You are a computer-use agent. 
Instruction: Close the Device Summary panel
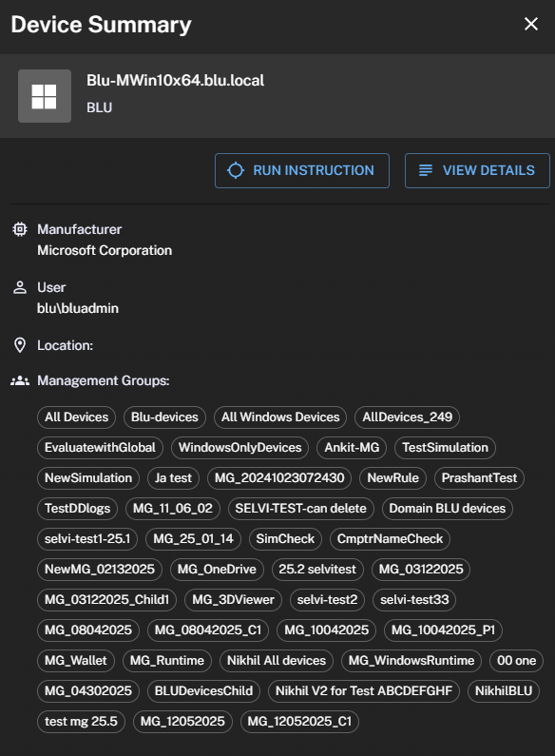[531, 24]
